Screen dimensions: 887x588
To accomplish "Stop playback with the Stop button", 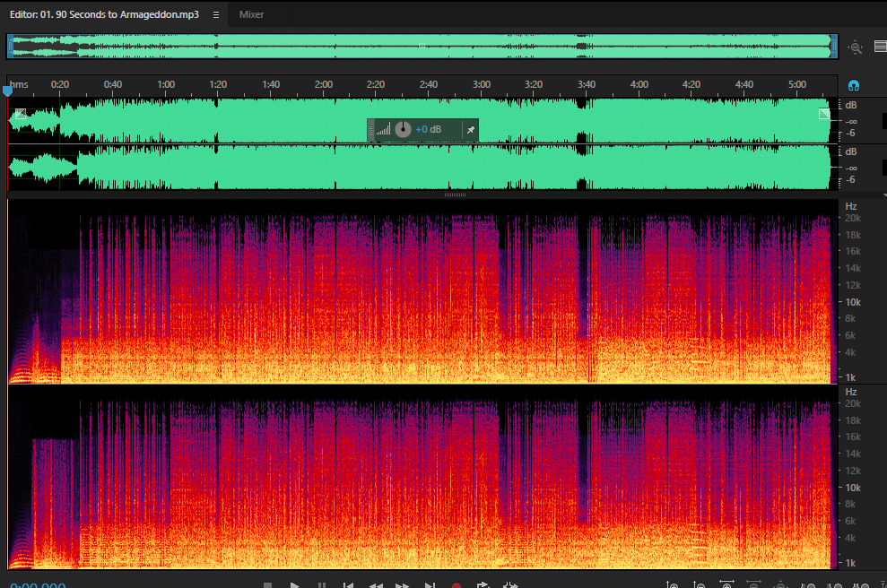I will 267,585.
